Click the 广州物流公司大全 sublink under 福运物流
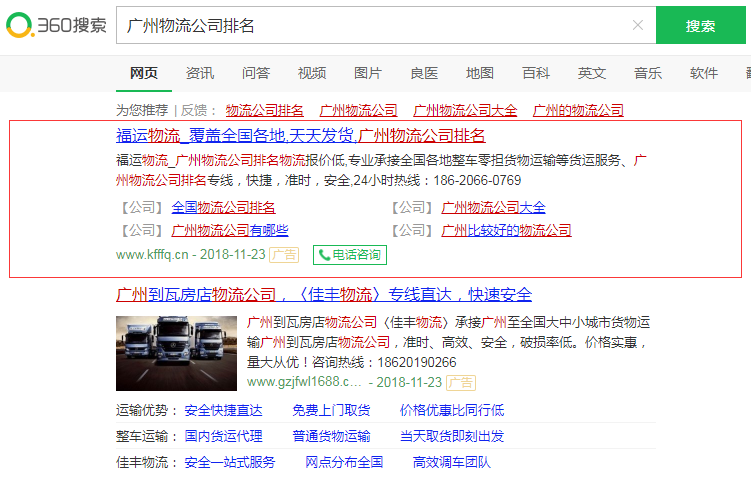This screenshot has width=751, height=483. [x=494, y=207]
